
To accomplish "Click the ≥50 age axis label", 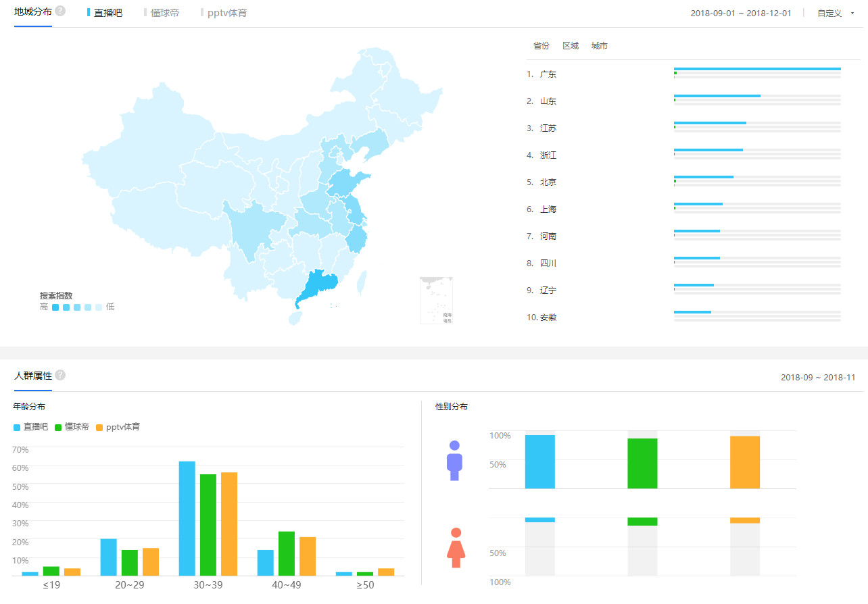I will (x=365, y=584).
